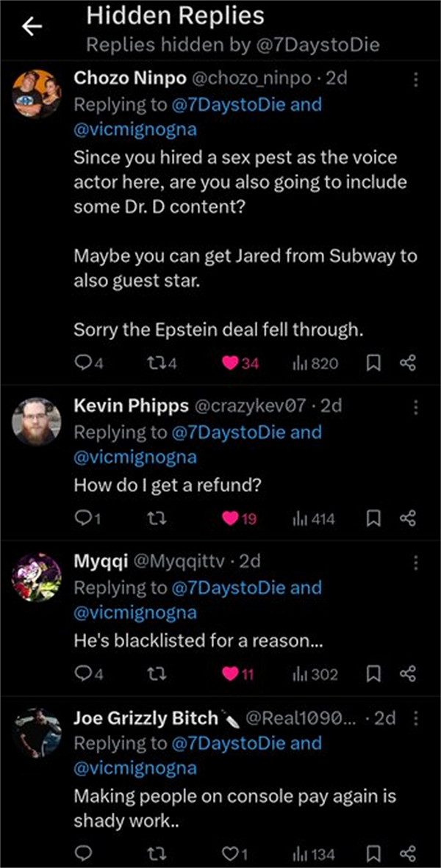Open Kevin Phipps' profile name link
This screenshot has height=868, width=441.
[x=131, y=406]
